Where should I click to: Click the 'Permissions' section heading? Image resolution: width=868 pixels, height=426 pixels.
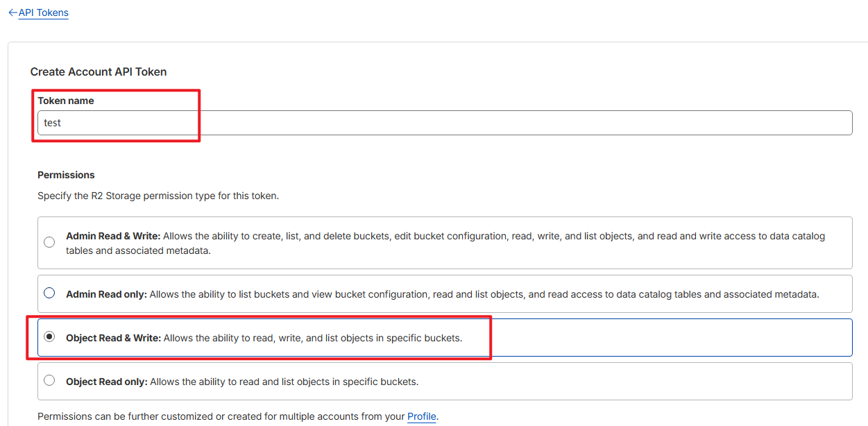click(66, 175)
